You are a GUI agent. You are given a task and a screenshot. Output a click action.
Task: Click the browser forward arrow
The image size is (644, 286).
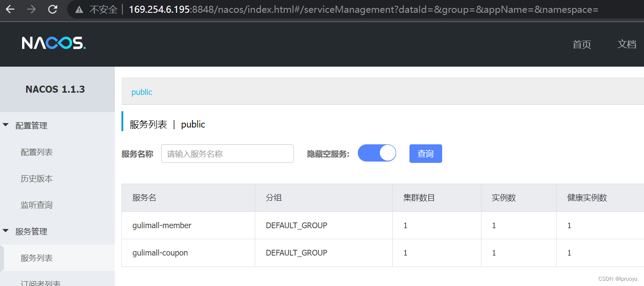pos(31,9)
